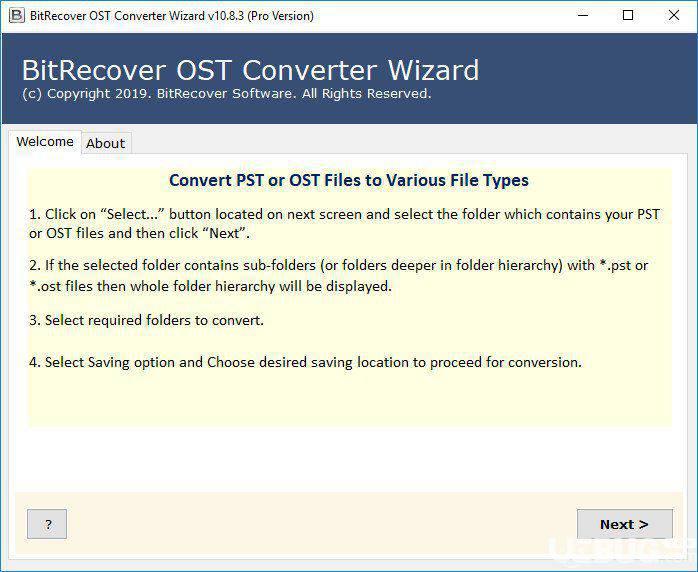Click the BitRecover app icon in title bar
This screenshot has width=698, height=572.
(16, 16)
